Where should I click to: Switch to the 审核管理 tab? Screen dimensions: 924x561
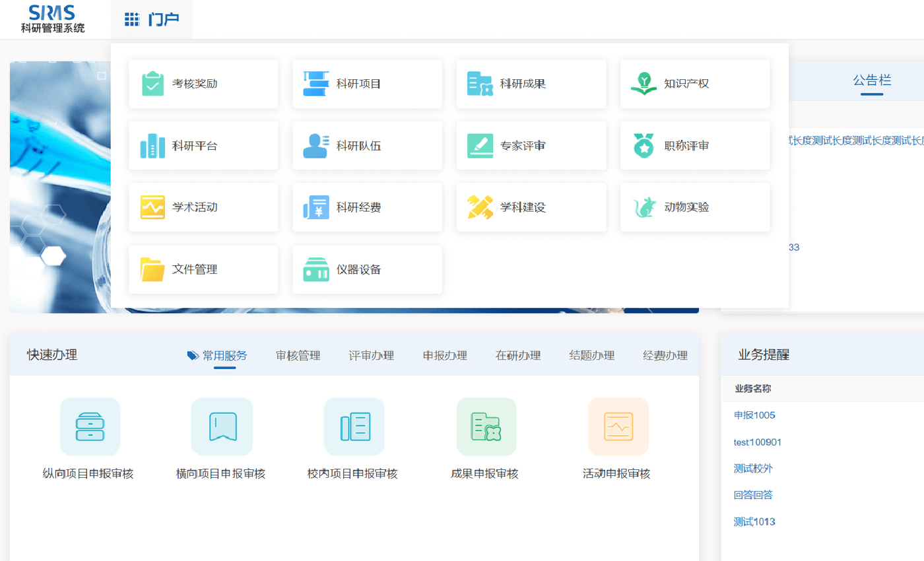[298, 356]
